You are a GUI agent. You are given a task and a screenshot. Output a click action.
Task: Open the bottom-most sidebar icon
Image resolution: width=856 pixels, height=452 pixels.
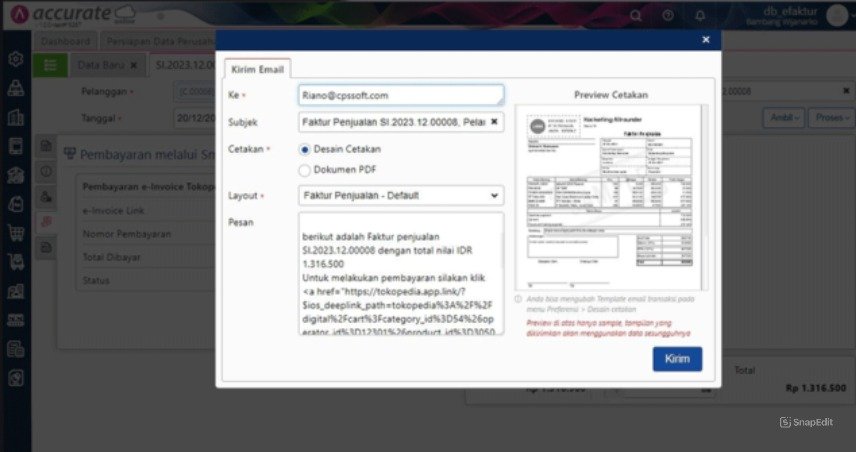point(16,378)
